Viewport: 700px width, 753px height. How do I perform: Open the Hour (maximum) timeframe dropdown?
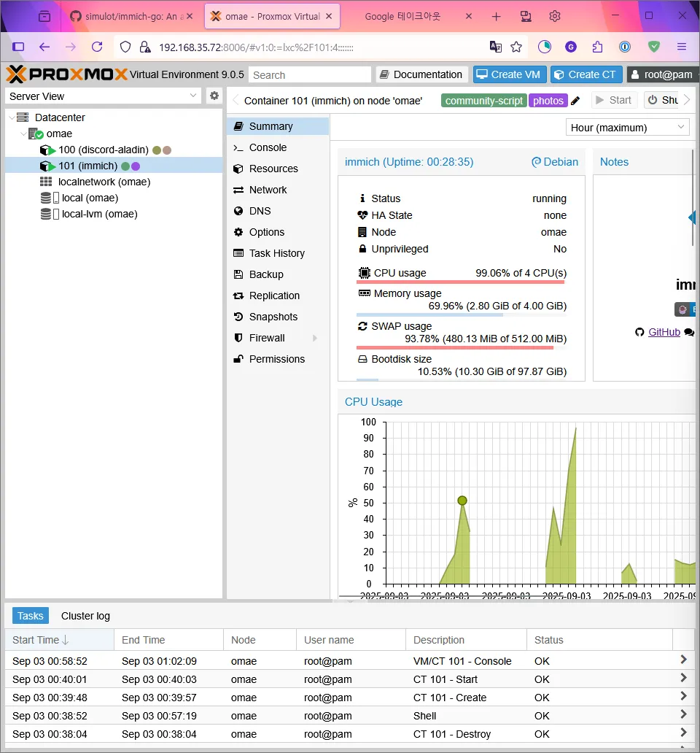pyautogui.click(x=628, y=128)
